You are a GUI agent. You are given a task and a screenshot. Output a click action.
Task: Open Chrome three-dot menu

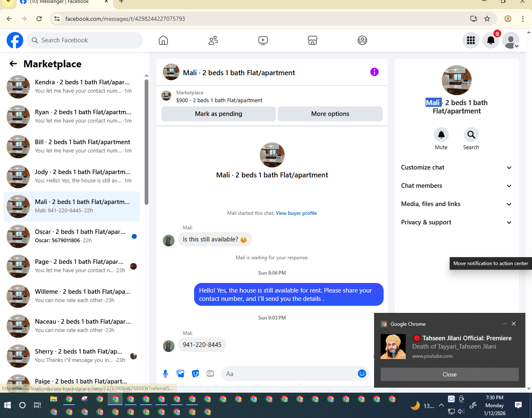coord(523,19)
